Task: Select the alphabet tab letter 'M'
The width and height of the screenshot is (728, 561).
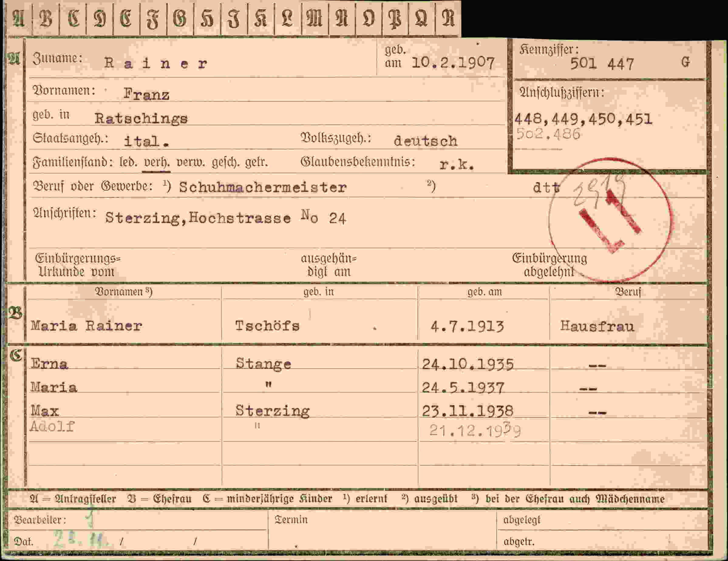Action: (x=314, y=18)
